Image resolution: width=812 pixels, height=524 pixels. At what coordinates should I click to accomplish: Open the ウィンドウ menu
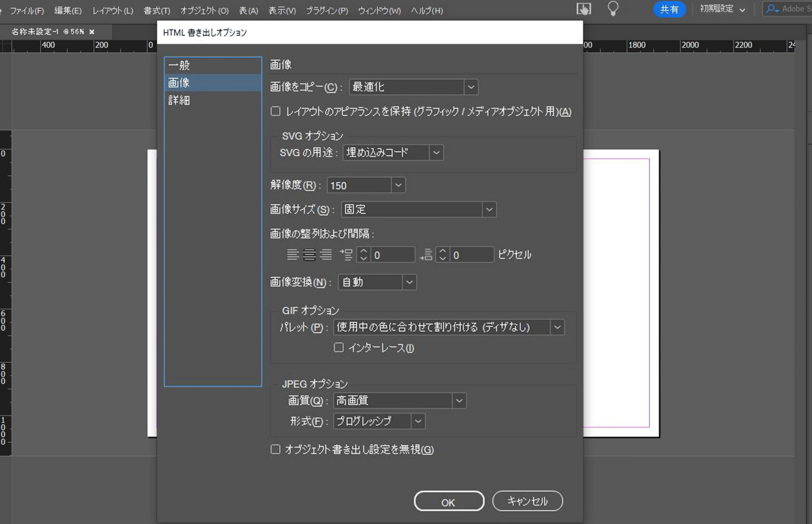(379, 11)
